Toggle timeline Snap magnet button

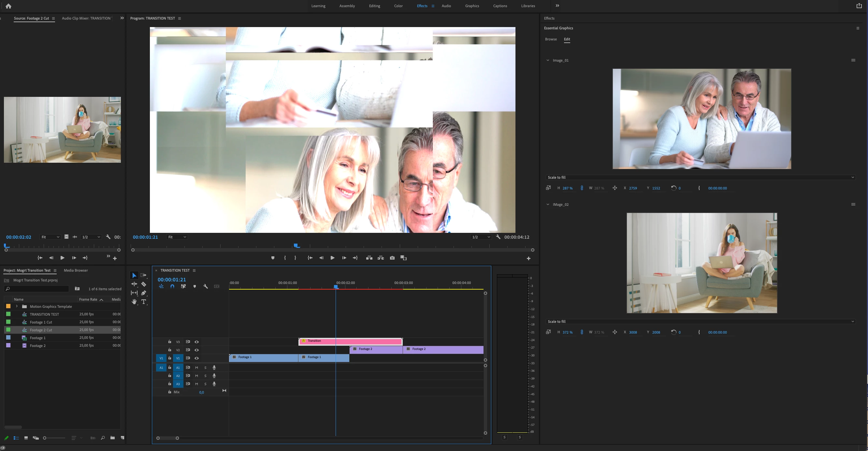click(x=172, y=286)
